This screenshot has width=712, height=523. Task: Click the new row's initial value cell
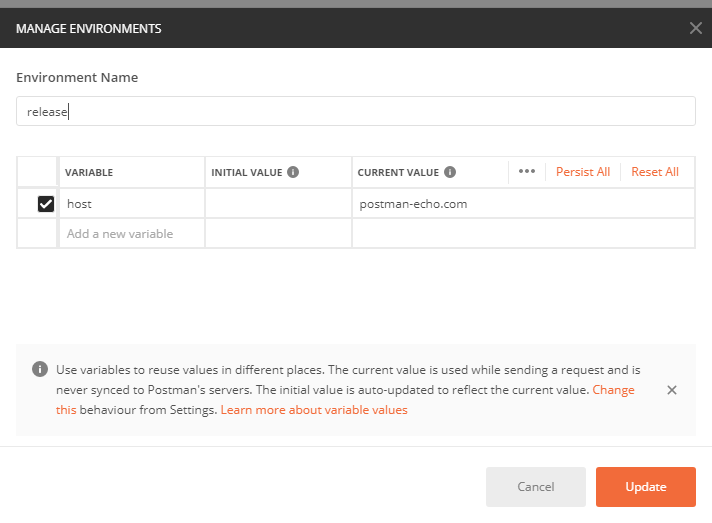pyautogui.click(x=278, y=233)
